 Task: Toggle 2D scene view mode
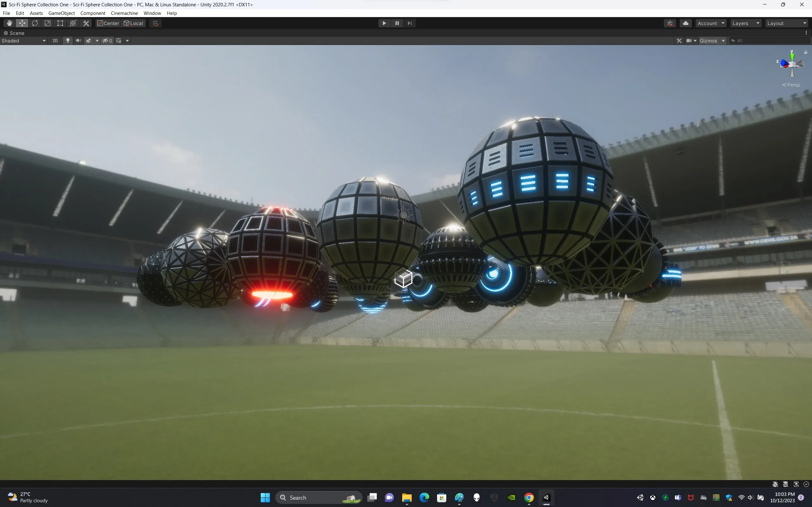pos(55,41)
